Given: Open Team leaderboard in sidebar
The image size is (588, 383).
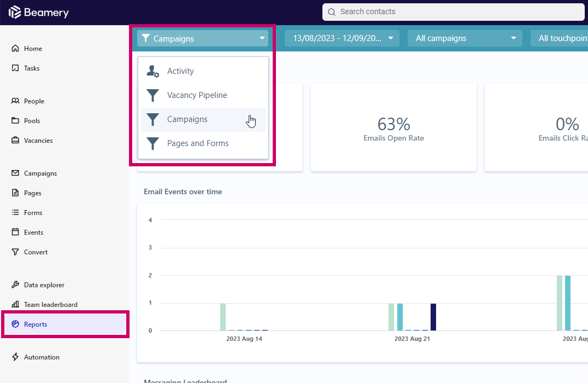Looking at the screenshot, I should [50, 305].
